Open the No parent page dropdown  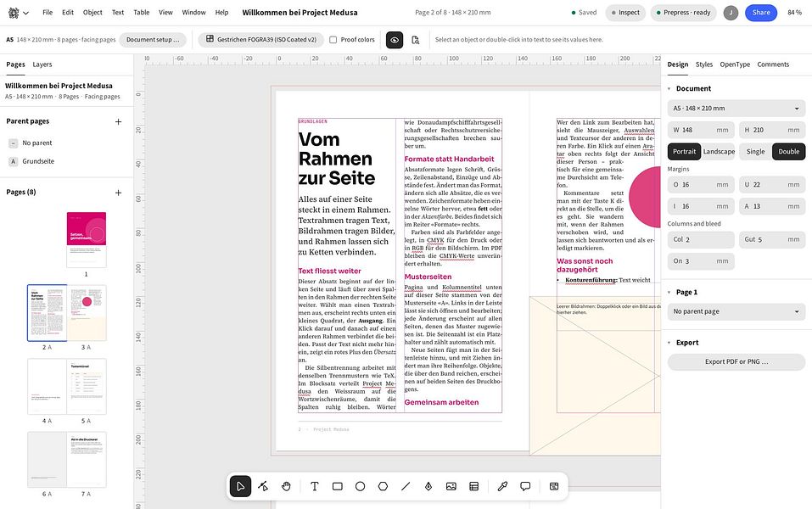(x=736, y=311)
